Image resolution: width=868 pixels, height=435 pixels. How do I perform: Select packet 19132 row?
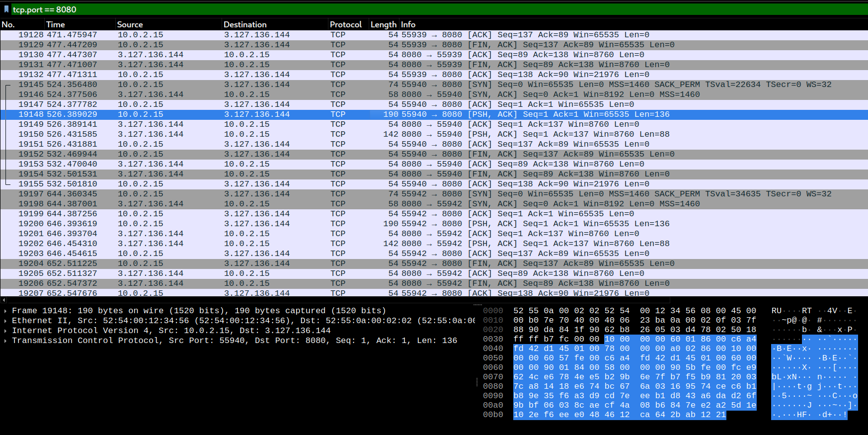[x=434, y=75]
